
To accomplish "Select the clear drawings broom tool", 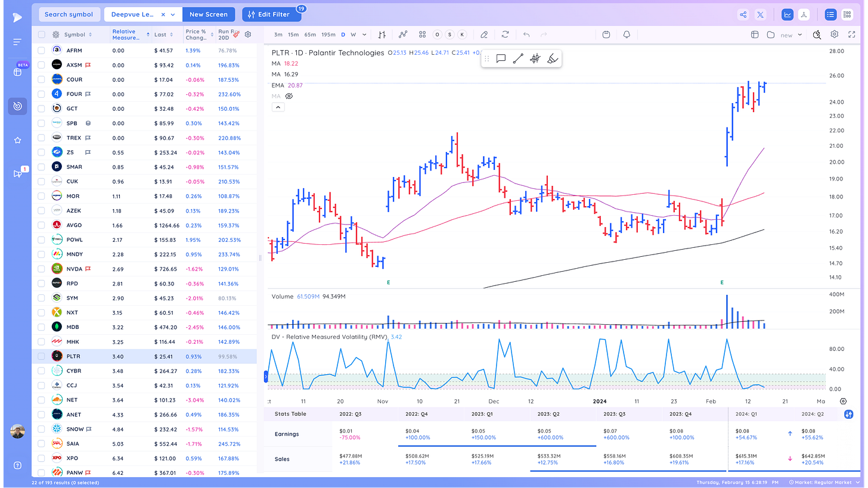I will pos(552,58).
